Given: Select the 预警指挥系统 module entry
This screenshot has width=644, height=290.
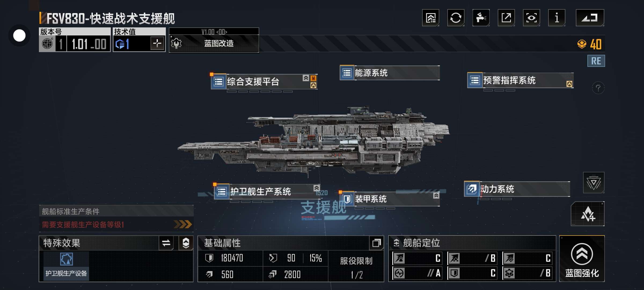Looking at the screenshot, I should pos(520,80).
